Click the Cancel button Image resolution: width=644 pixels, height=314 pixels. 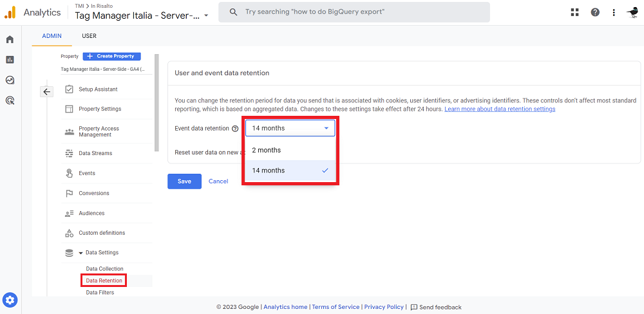coord(218,181)
